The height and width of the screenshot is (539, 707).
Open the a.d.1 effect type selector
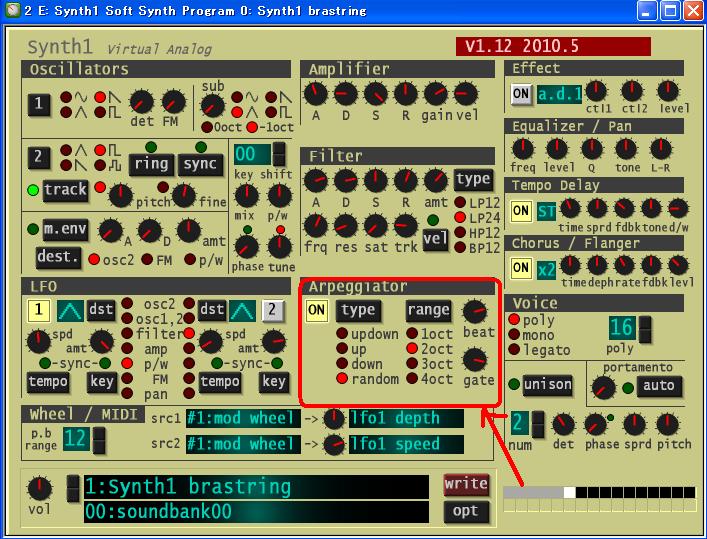[x=559, y=94]
